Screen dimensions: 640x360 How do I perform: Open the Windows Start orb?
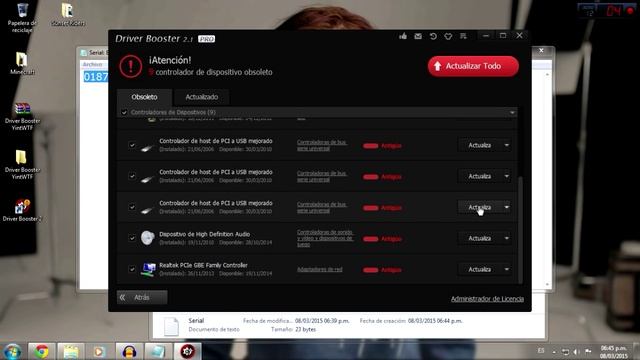(x=12, y=351)
